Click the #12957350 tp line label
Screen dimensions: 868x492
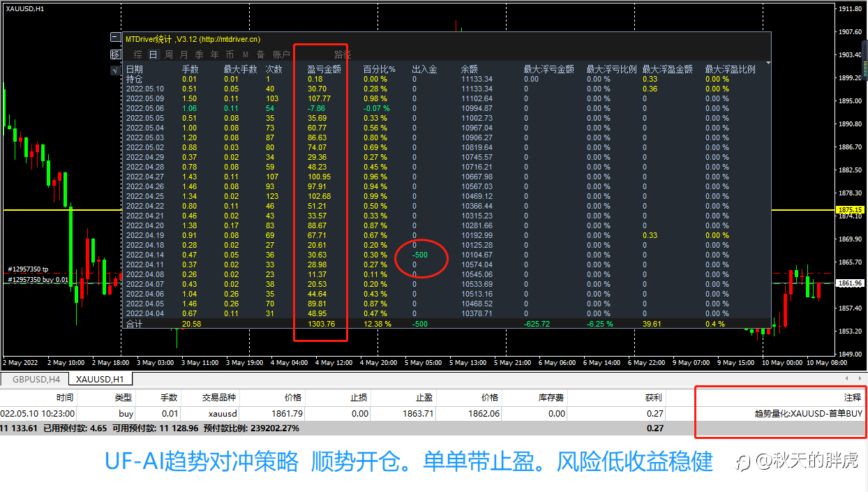[28, 269]
